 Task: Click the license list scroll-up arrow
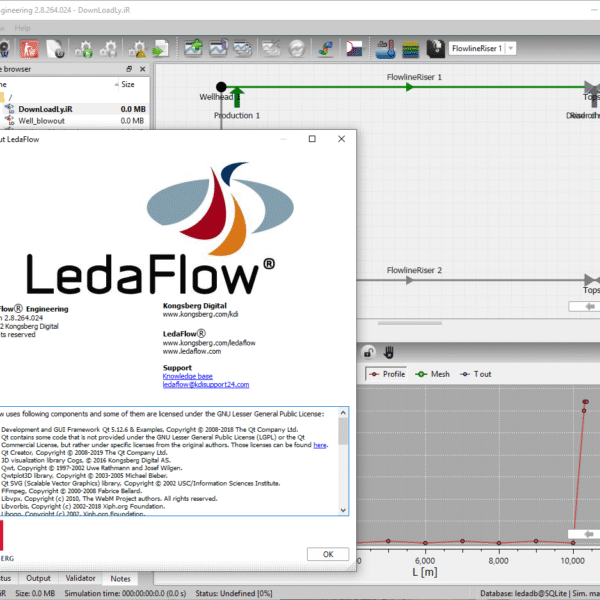[x=343, y=412]
